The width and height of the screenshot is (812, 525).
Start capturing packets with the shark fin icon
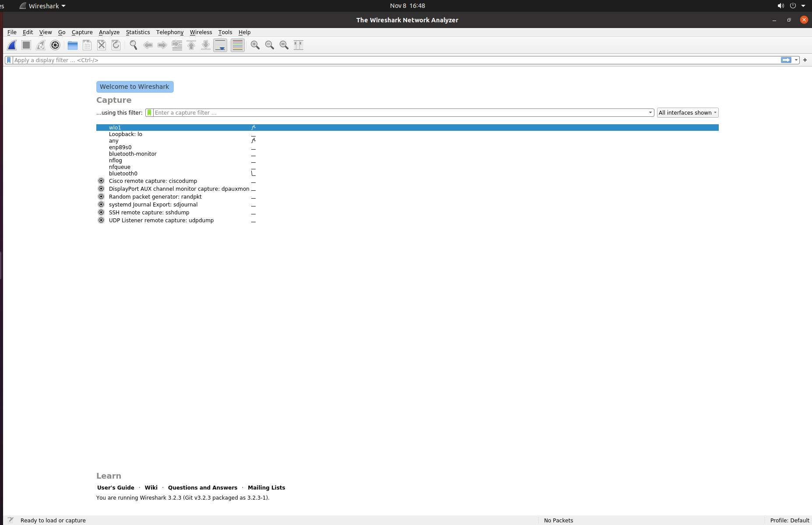tap(12, 45)
